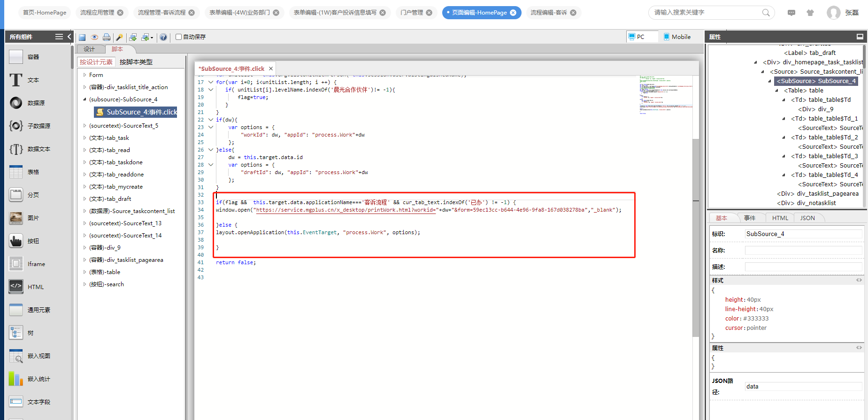Minimize the 属性 properties panel

(860, 37)
